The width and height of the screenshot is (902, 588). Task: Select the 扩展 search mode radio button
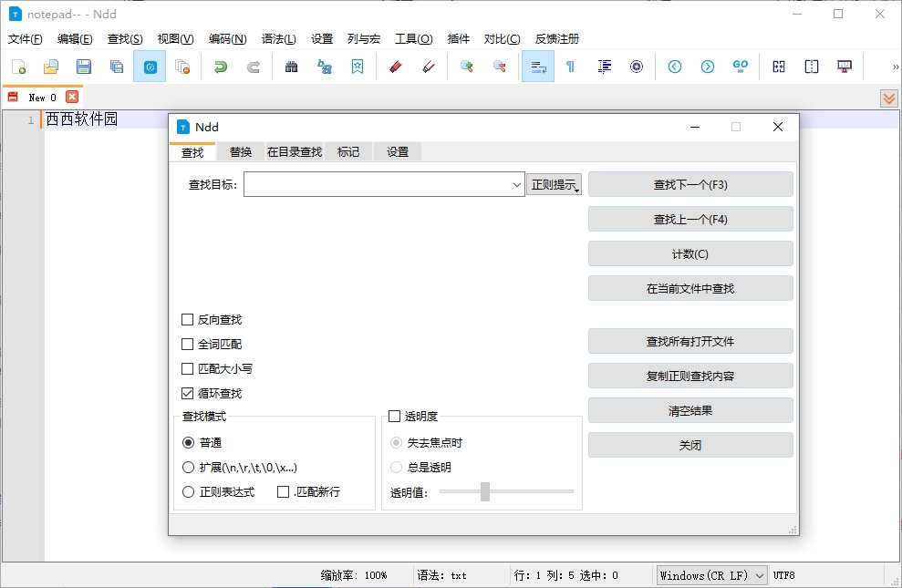click(188, 468)
